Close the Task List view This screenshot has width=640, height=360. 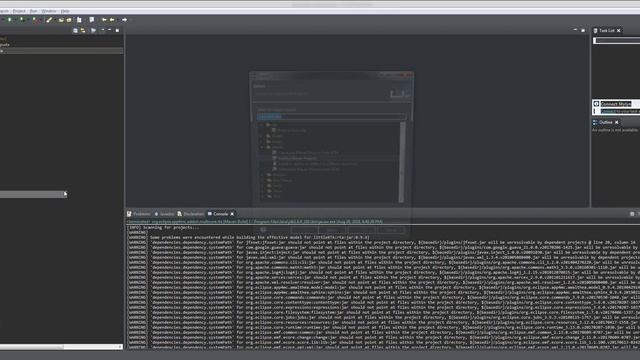click(x=619, y=31)
